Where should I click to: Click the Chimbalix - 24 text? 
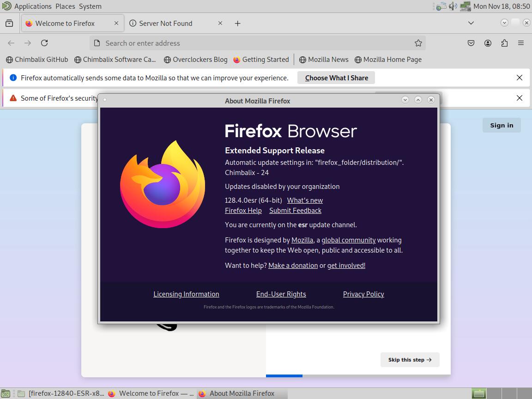tap(247, 172)
